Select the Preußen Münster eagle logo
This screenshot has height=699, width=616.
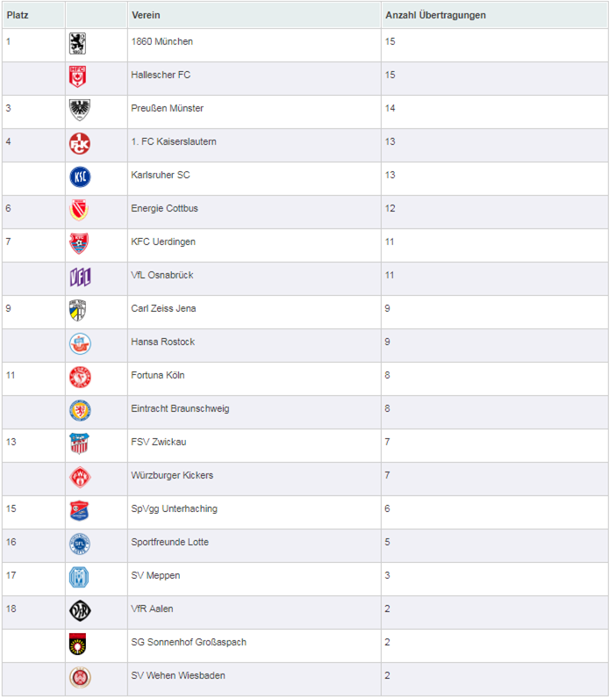(x=80, y=110)
